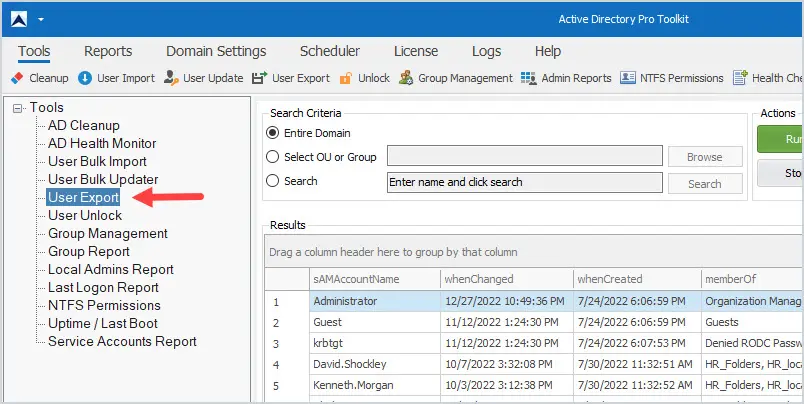Select User Bulk Updater in the tree
The height and width of the screenshot is (404, 804).
[x=103, y=179]
